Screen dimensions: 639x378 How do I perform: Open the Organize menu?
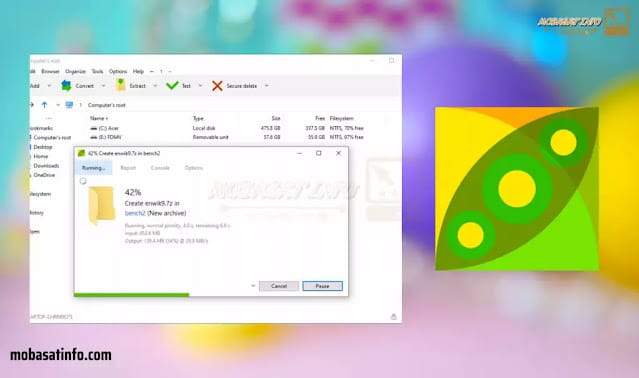75,71
